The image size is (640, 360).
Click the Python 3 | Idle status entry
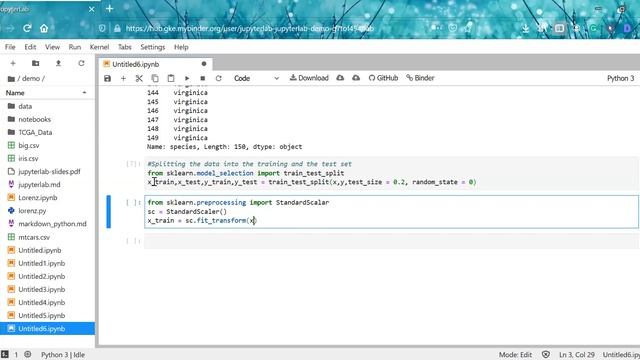pyautogui.click(x=63, y=355)
